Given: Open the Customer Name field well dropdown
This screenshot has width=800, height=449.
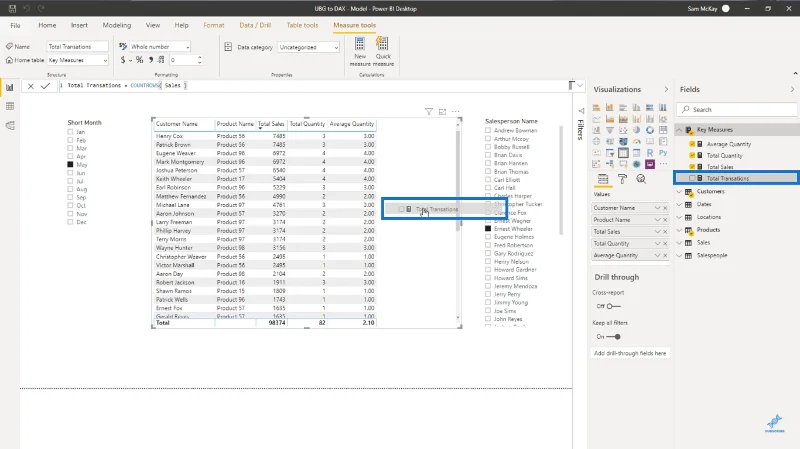Looking at the screenshot, I should [x=657, y=208].
